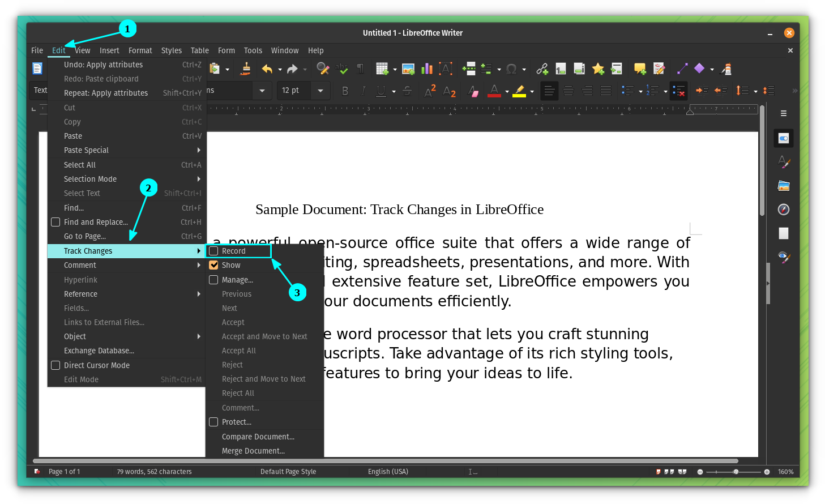Insert a text box
Viewport: 825px width, 504px height.
[446, 68]
